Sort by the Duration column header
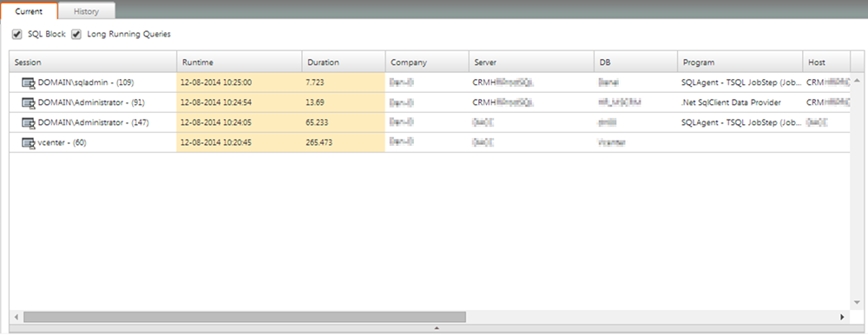 pyautogui.click(x=344, y=62)
